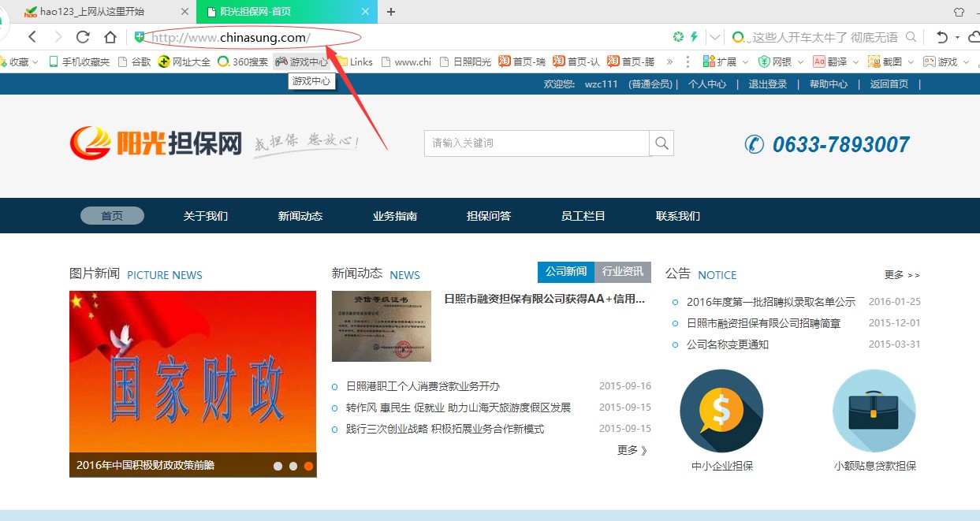Click the 中小企业担保 dollar icon
Image resolution: width=980 pixels, height=521 pixels.
pyautogui.click(x=721, y=411)
